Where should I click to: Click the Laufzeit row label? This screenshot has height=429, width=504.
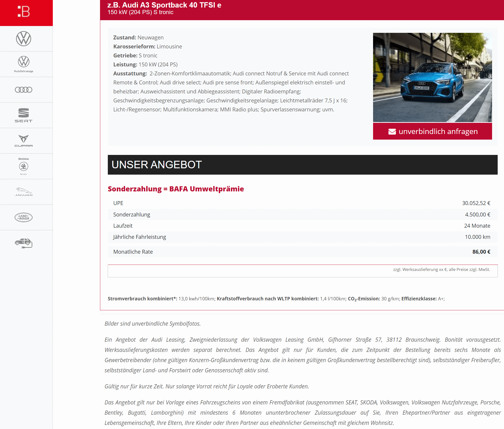pyautogui.click(x=123, y=226)
